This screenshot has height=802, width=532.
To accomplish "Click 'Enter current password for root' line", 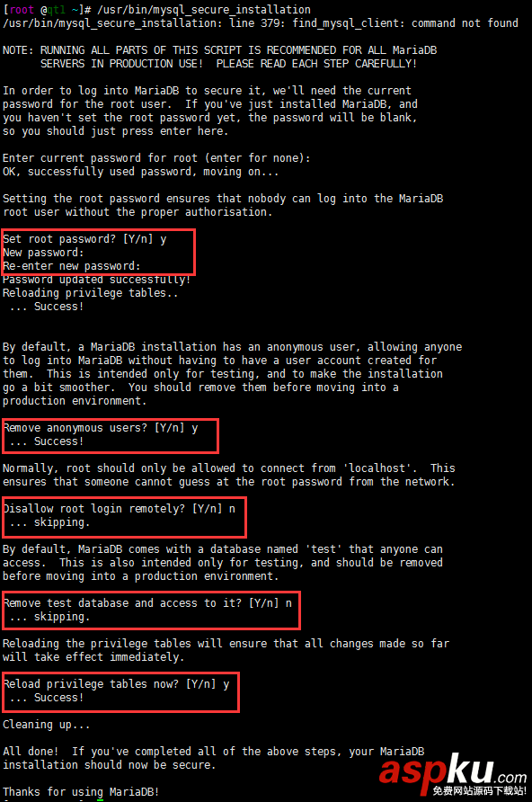I will point(156,158).
